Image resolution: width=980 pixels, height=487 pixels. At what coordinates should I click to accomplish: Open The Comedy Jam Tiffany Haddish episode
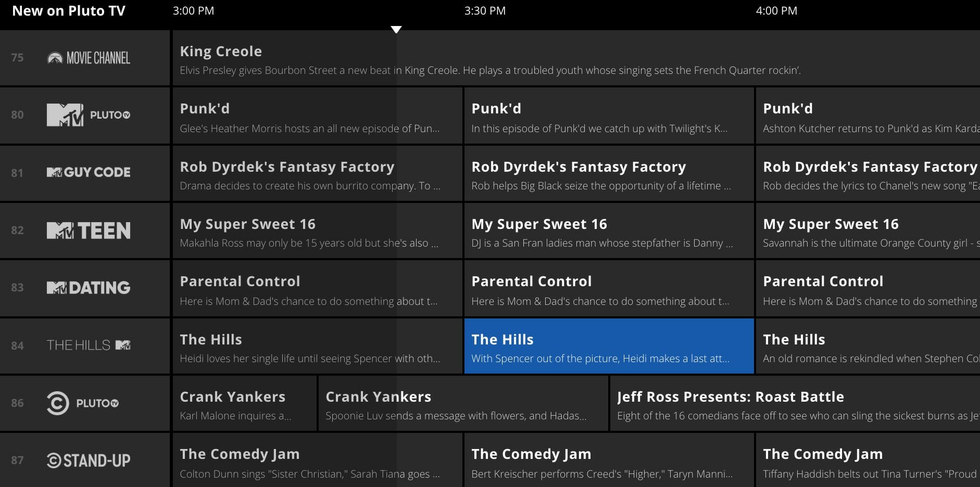point(868,460)
